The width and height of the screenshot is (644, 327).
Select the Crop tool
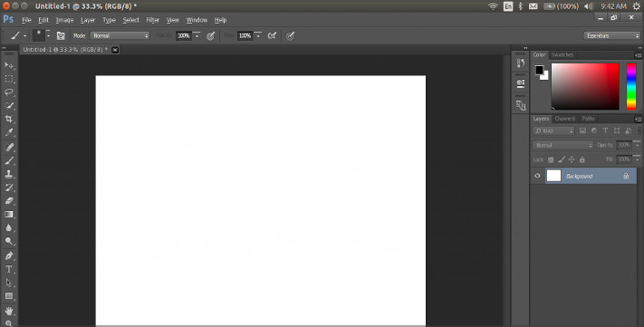click(x=9, y=120)
